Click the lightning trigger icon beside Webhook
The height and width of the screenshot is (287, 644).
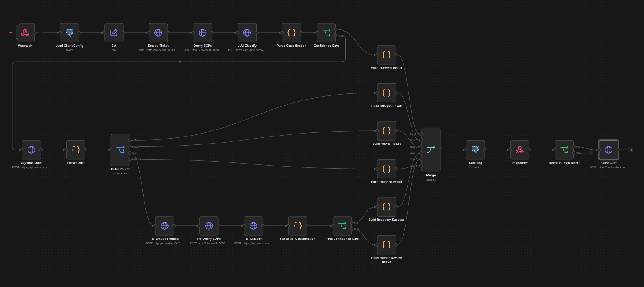coord(11,33)
